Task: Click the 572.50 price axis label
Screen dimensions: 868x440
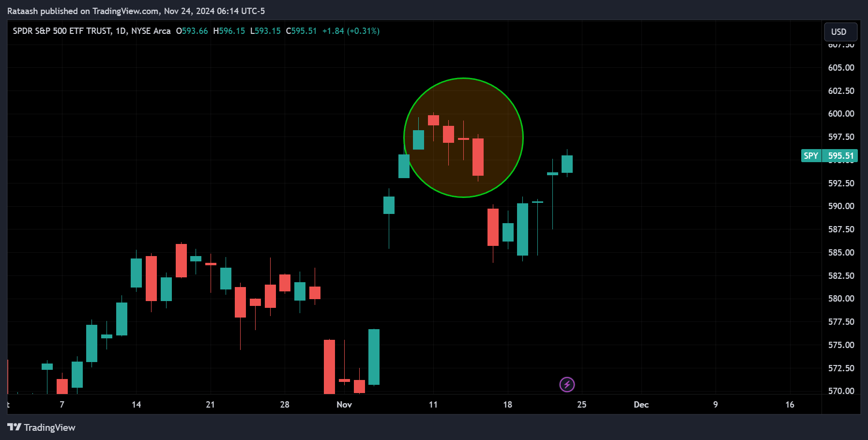Action: pos(841,368)
